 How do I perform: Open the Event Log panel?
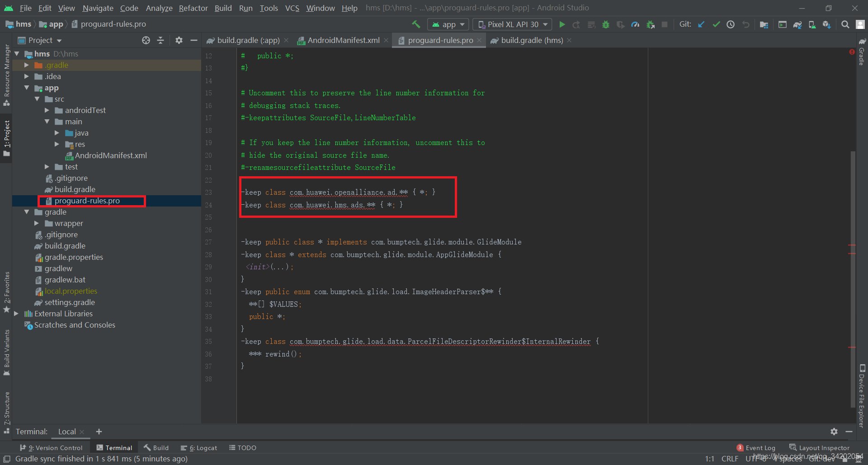pos(756,448)
